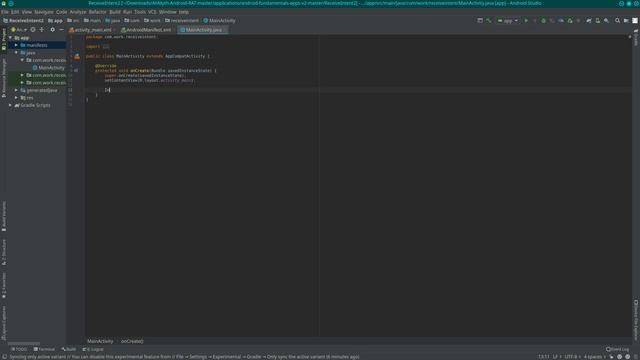This screenshot has width=640, height=360.
Task: Open the AVD Manager from the toolbar
Action: coord(598,20)
